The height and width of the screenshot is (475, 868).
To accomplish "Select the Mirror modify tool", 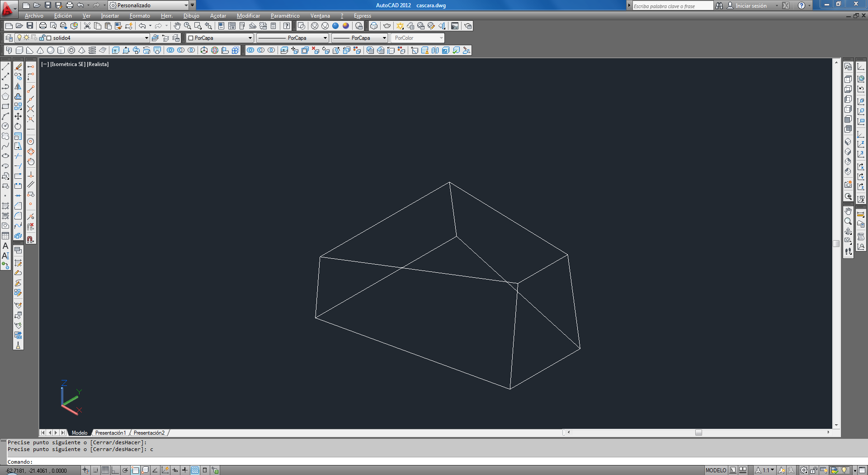I will point(18,86).
